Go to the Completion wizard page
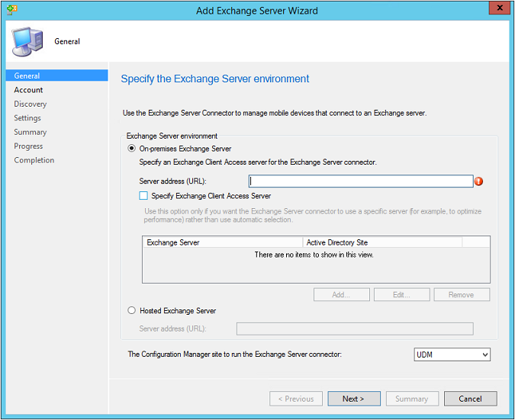 34,160
